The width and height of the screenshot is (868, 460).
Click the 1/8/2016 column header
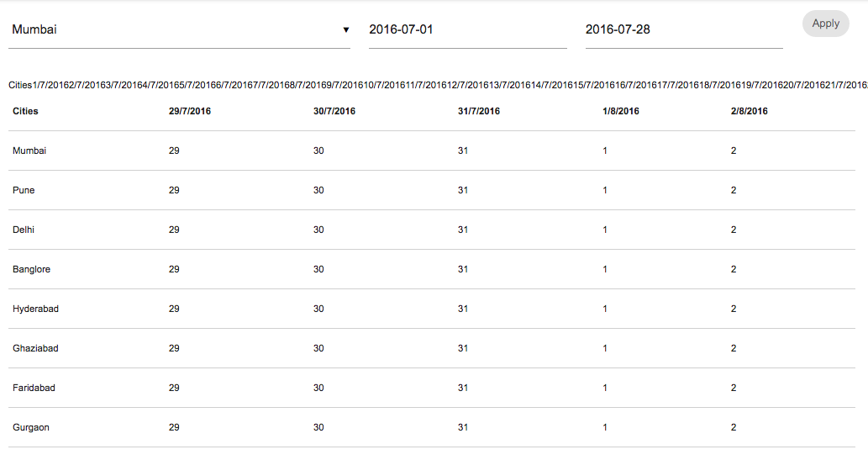(x=621, y=111)
